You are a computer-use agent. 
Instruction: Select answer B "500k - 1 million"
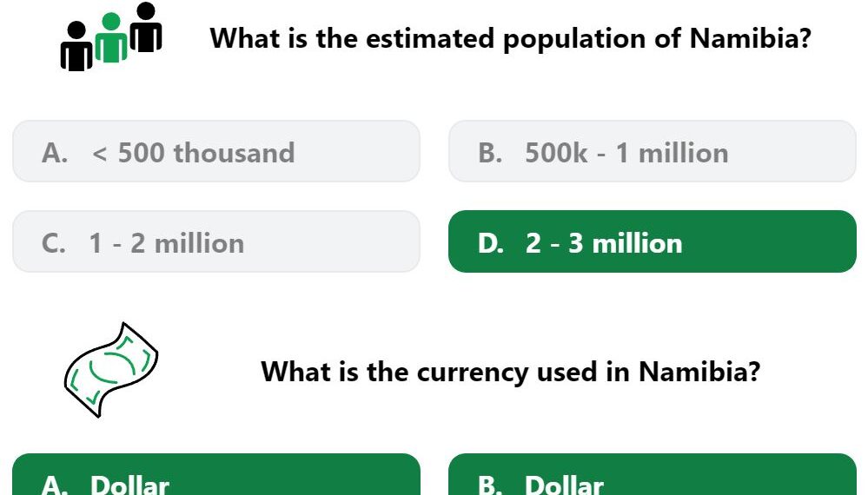[x=653, y=151]
